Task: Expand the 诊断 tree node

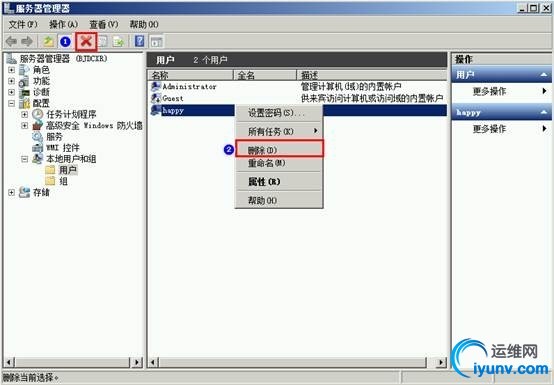Action: pyautogui.click(x=11, y=93)
